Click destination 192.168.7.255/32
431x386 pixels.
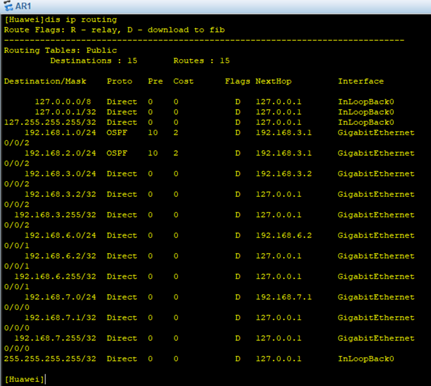(x=55, y=338)
